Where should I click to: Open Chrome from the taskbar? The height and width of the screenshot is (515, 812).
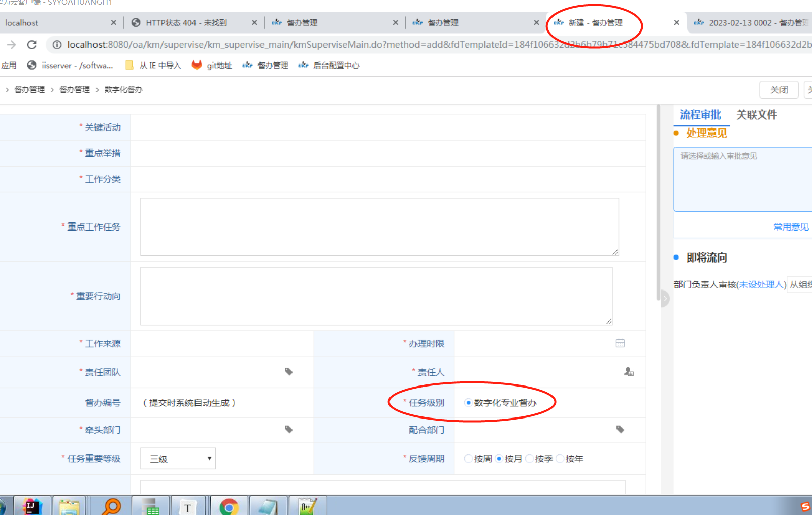click(x=229, y=506)
